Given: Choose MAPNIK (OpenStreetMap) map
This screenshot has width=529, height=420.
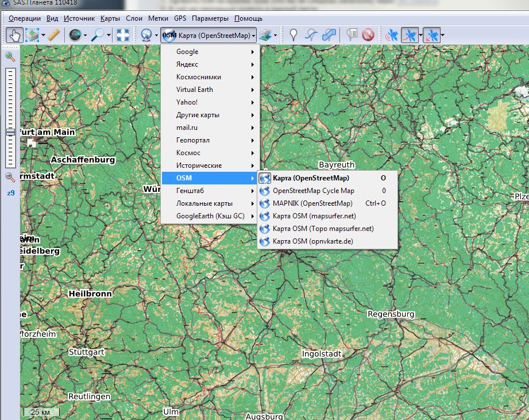Looking at the screenshot, I should click(x=327, y=203).
